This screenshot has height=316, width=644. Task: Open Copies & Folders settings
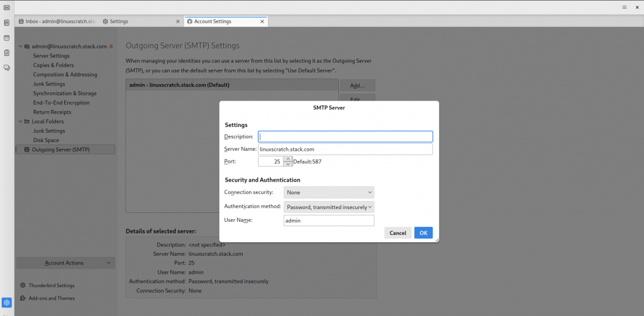pos(53,65)
